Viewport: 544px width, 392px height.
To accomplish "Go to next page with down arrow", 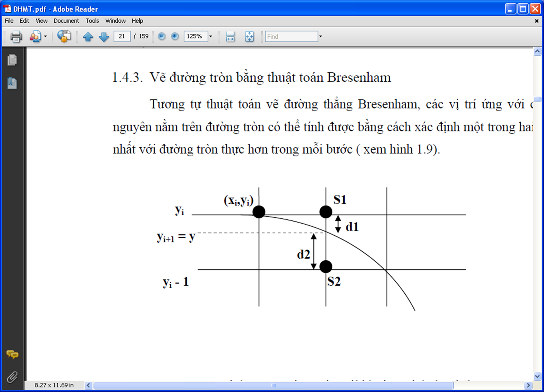I will (x=104, y=36).
